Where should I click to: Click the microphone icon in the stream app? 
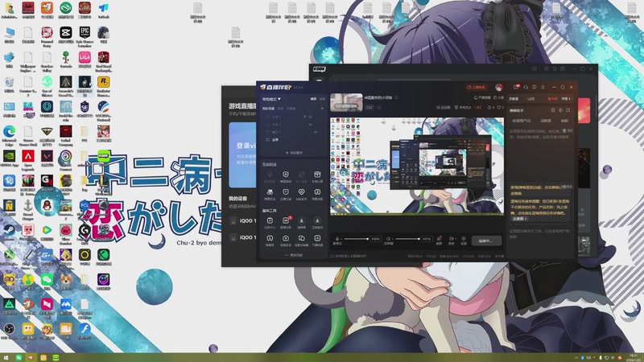click(337, 239)
